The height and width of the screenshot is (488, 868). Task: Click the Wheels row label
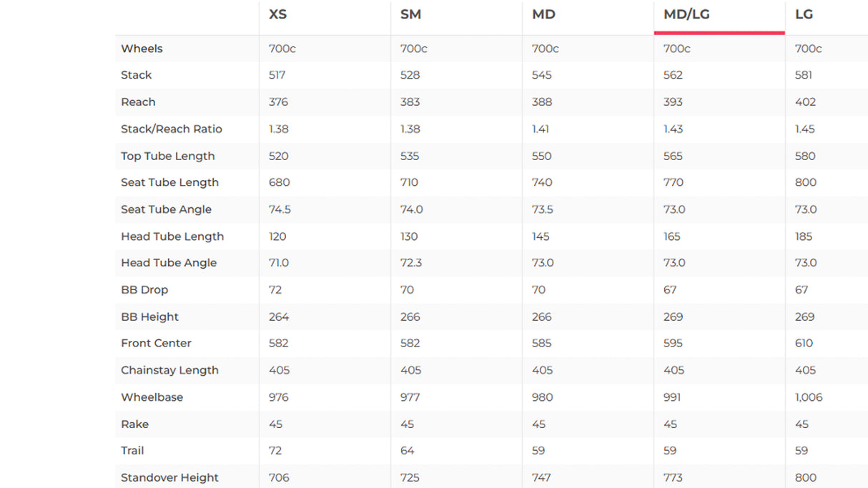(142, 49)
